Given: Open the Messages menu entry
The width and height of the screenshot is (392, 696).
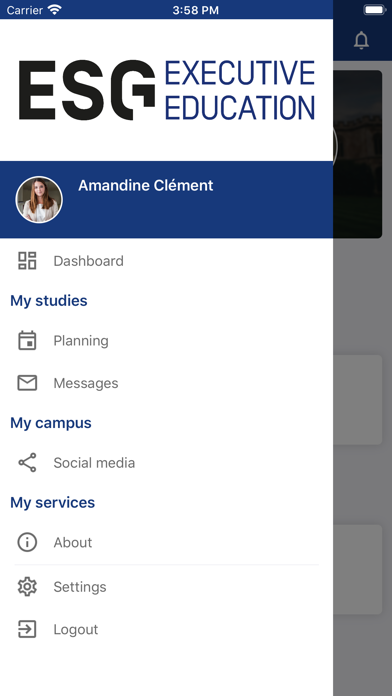Looking at the screenshot, I should click(x=166, y=383).
